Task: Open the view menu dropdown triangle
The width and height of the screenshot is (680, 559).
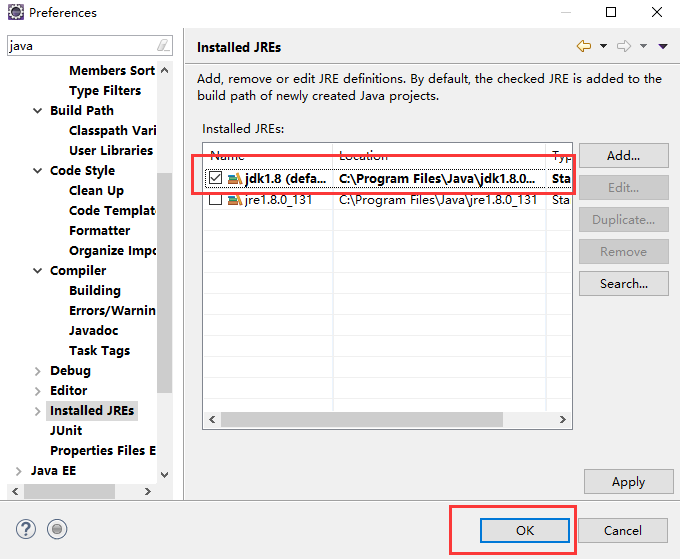Action: 663,46
